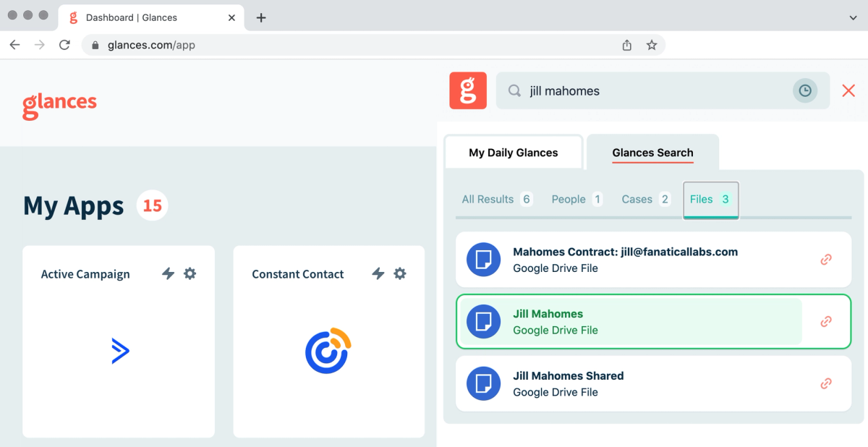Click the My Apps count badge 15
This screenshot has height=447, width=868.
152,206
